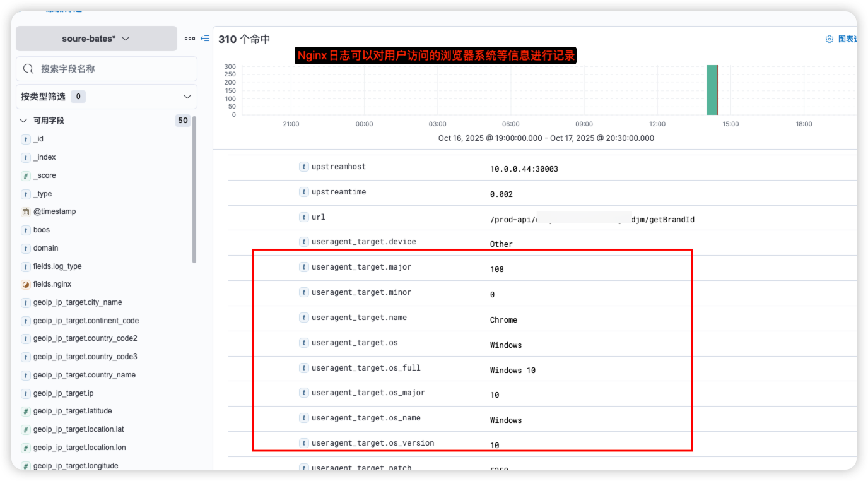868x481 pixels.
Task: Select geoip_ip_target.city_name field in sidebar
Action: click(x=78, y=302)
